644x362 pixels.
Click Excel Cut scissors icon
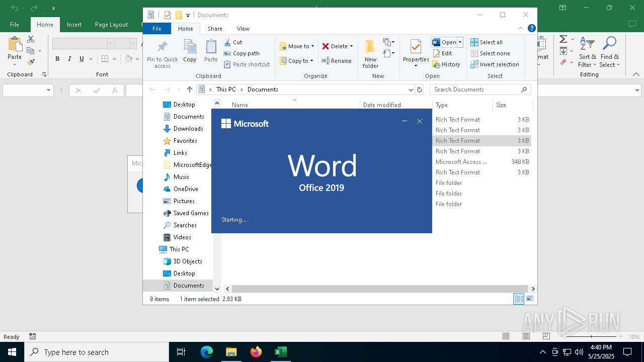tap(31, 39)
